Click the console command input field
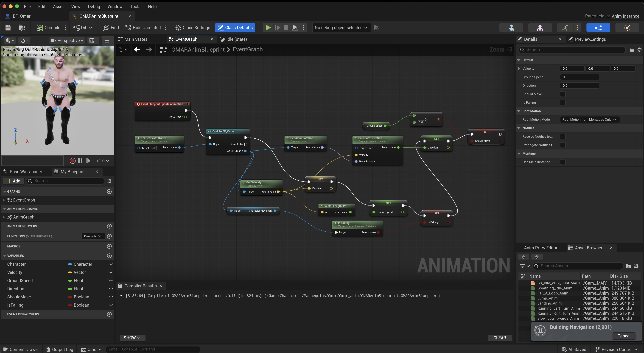Viewport: 644px width, 353px height. (x=153, y=349)
